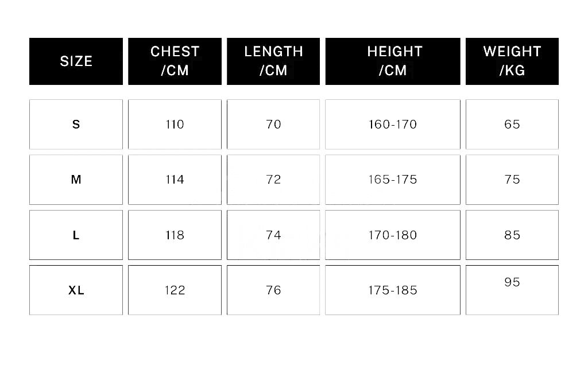Click weight value 95 cell
Image resolution: width=588 pixels, height=373 pixels.
coord(512,289)
